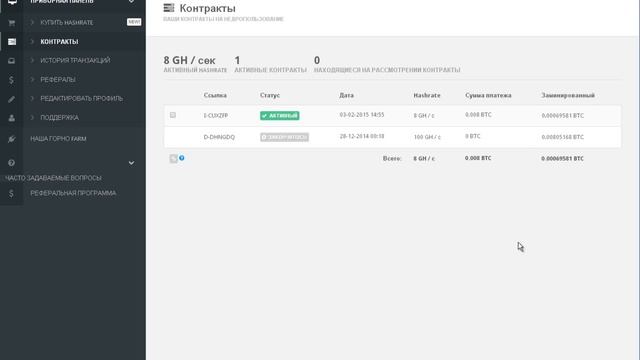Click the blue help icon below the table

pos(182,158)
